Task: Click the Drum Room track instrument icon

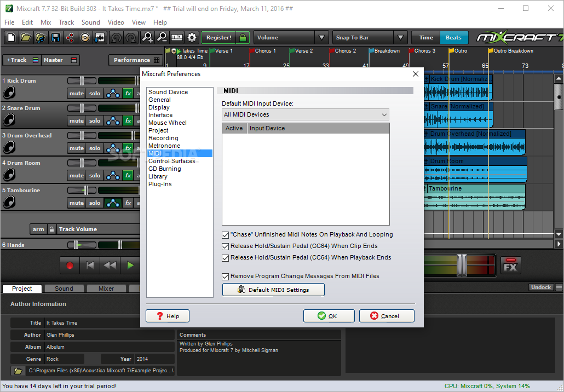Action: pos(9,175)
